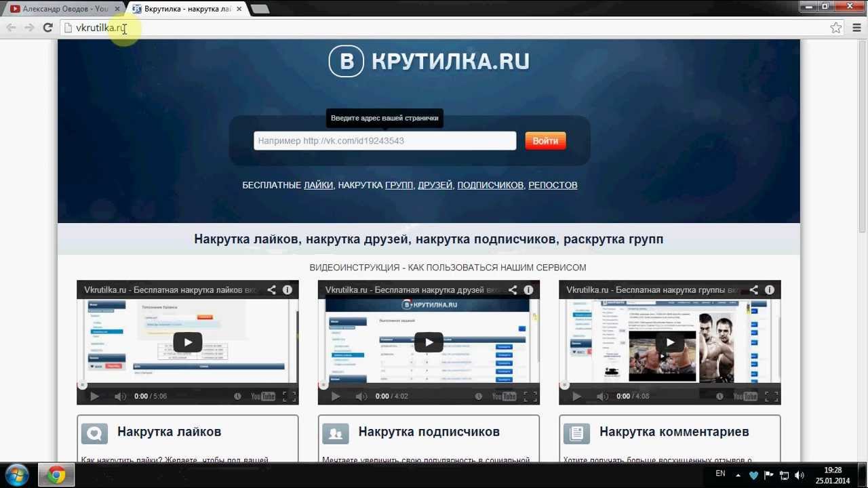Open the ЛАЙКИ link

pos(318,185)
